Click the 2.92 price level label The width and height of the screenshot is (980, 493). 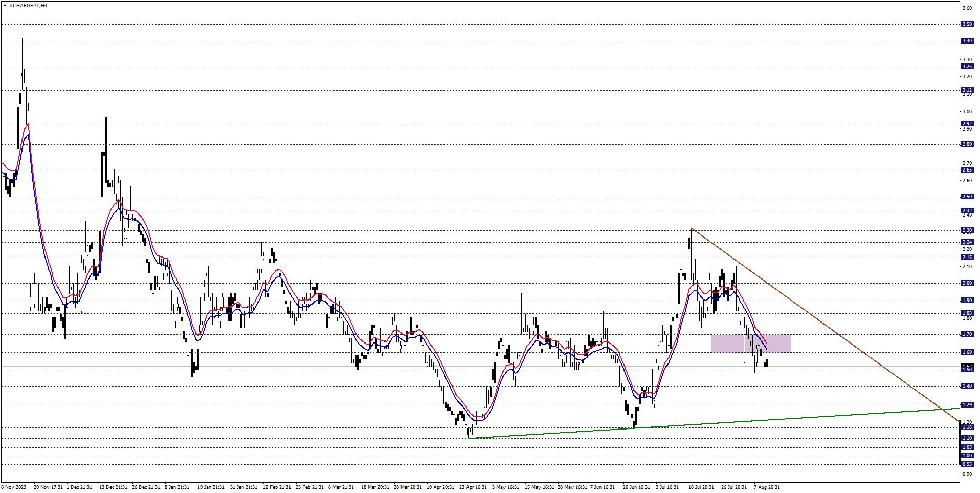[967, 124]
